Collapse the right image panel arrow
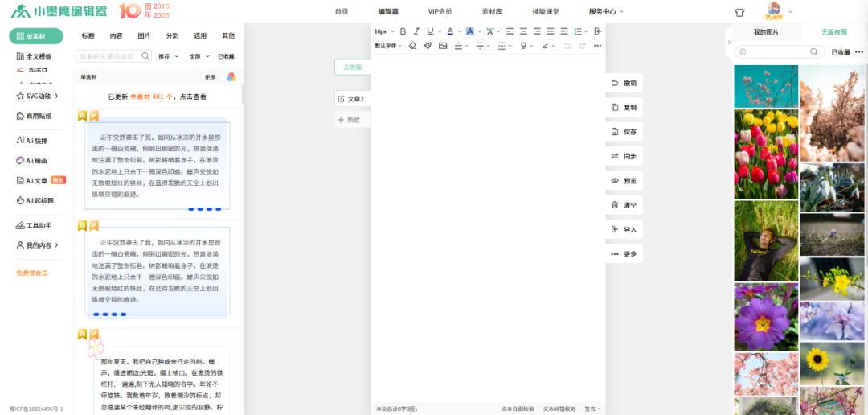The image size is (868, 415). (x=729, y=42)
